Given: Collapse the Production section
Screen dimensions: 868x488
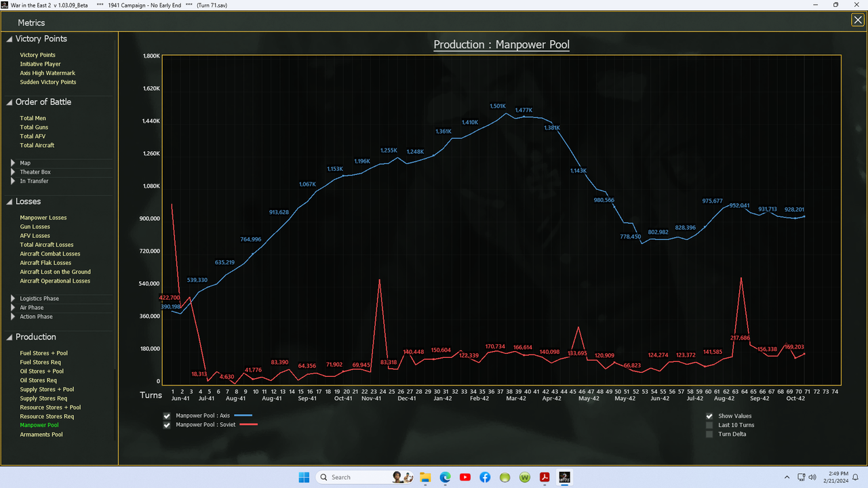Looking at the screenshot, I should pyautogui.click(x=9, y=338).
